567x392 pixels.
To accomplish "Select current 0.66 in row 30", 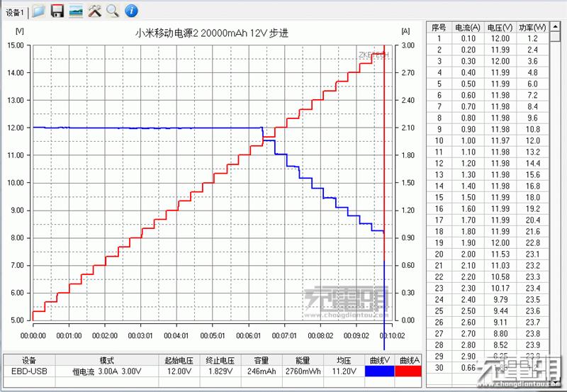I will coord(468,368).
